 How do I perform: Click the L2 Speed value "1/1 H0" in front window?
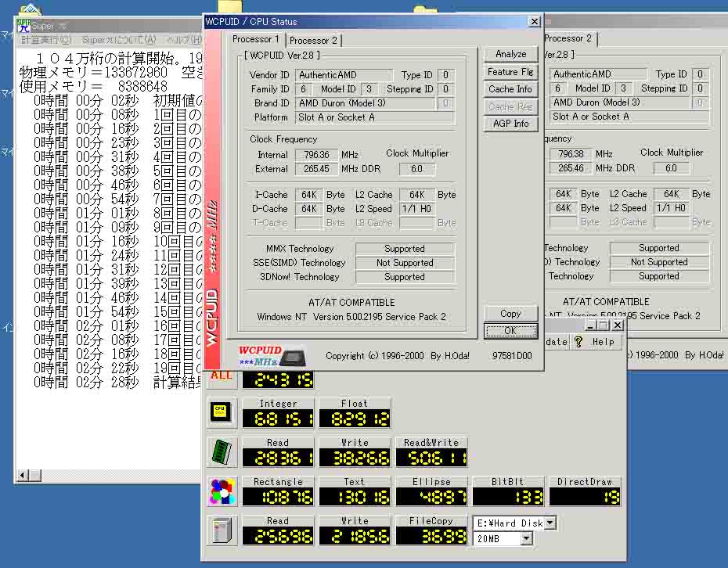click(x=417, y=209)
